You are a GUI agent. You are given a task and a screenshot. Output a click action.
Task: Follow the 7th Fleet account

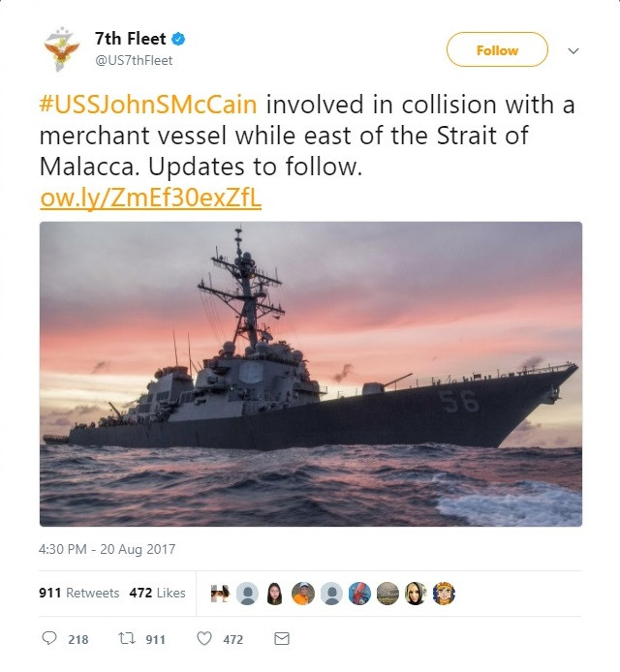497,50
